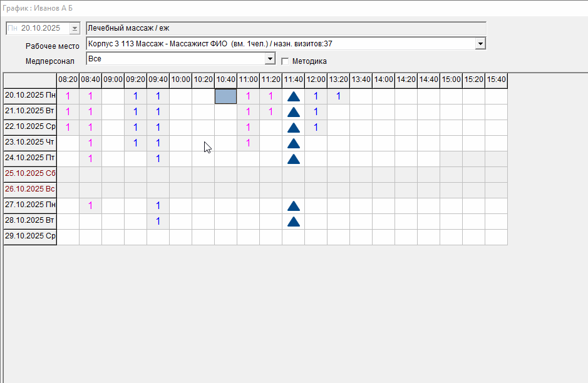Select the 29.10.2025 Ср row header
Screen dimensions: 588x383
click(30, 237)
